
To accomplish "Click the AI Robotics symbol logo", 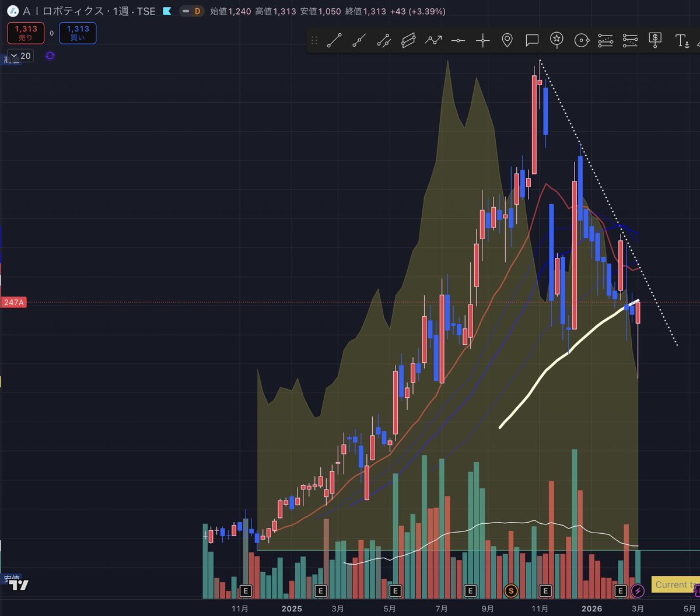I will click(x=12, y=11).
